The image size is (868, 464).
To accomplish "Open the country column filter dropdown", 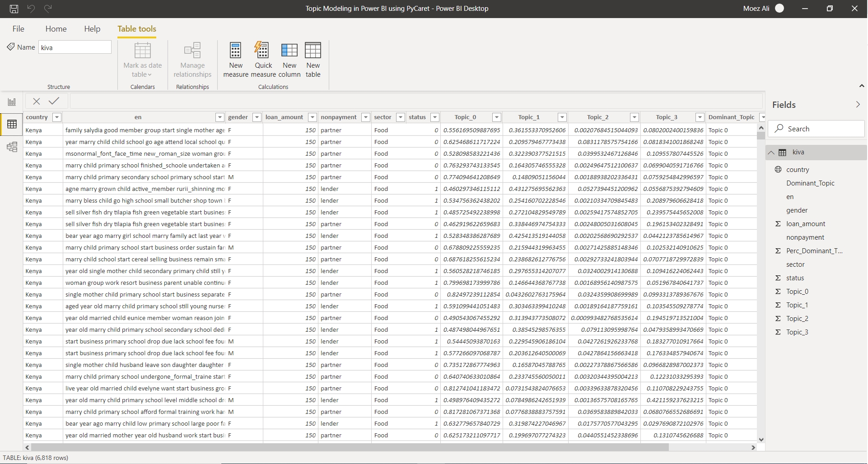I will tap(57, 117).
